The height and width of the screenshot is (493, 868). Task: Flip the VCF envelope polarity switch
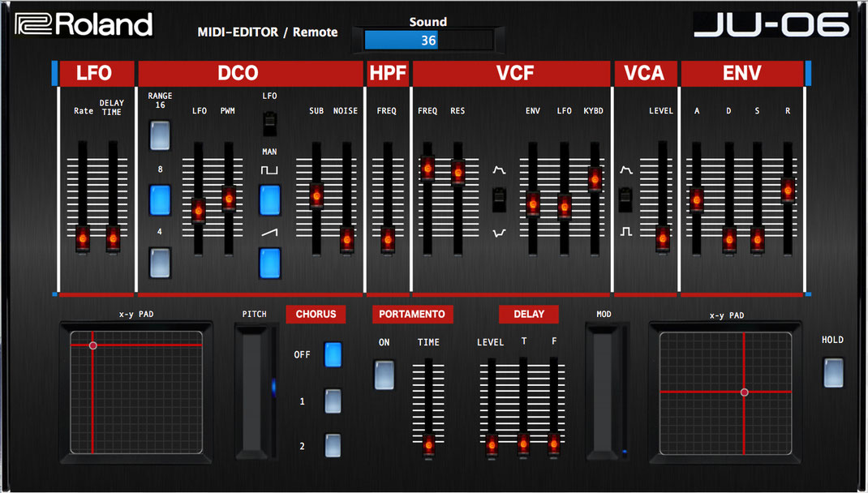[x=499, y=199]
